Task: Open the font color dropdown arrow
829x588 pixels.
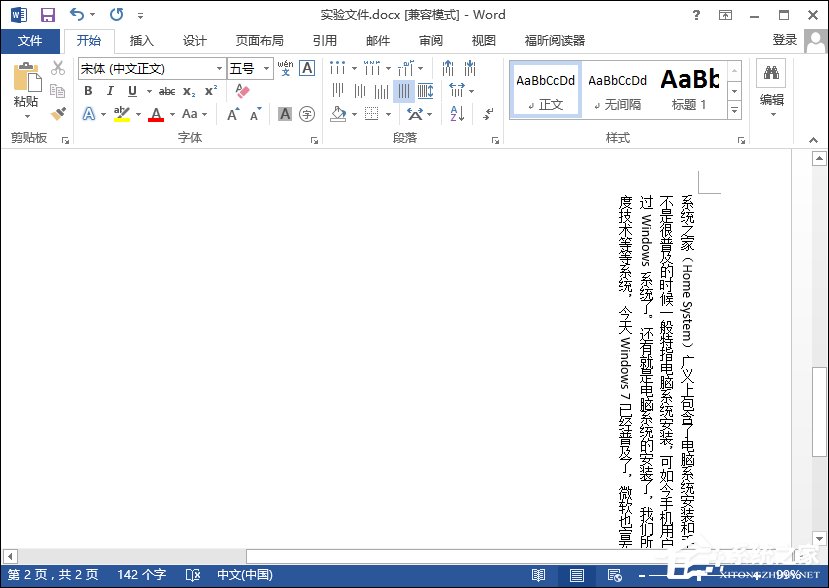Action: pyautogui.click(x=172, y=114)
